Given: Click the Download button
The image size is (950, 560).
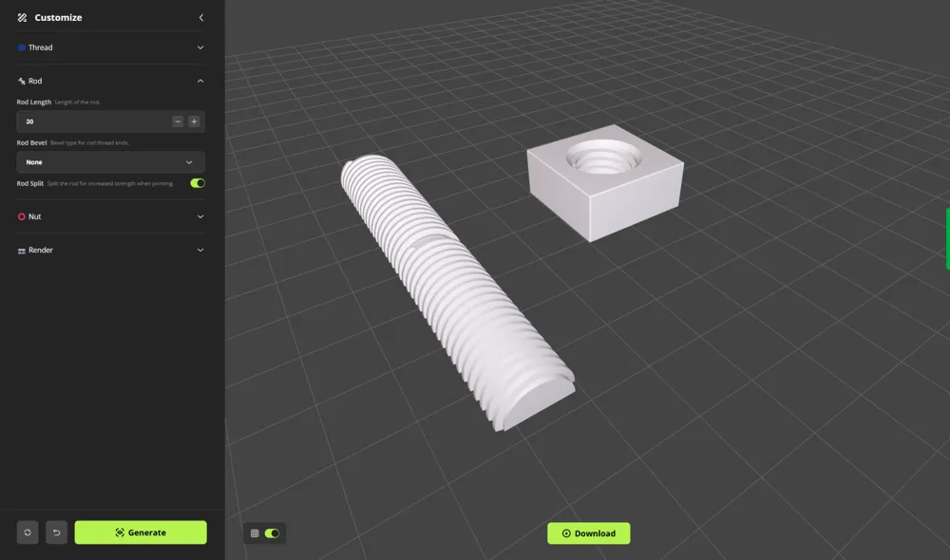Looking at the screenshot, I should pyautogui.click(x=589, y=532).
